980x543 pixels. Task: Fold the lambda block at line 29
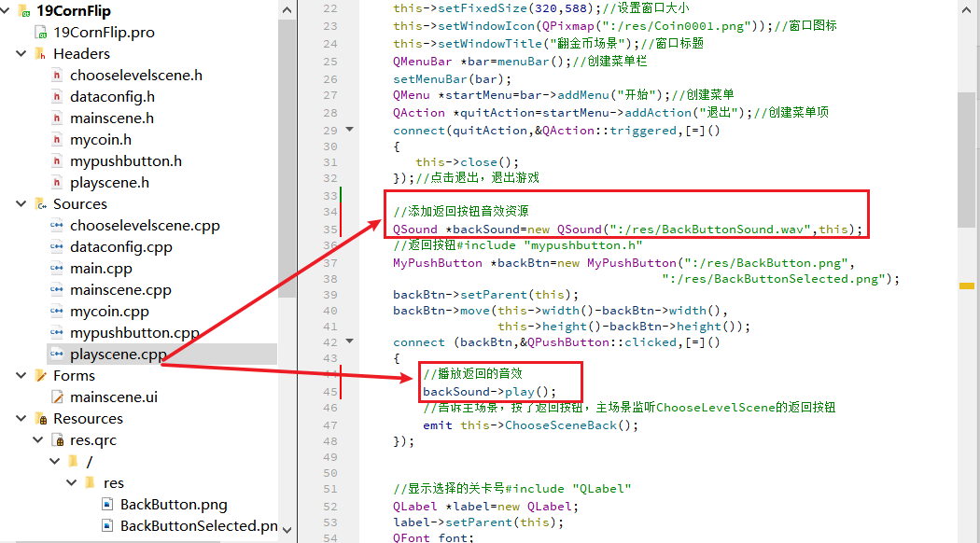350,130
